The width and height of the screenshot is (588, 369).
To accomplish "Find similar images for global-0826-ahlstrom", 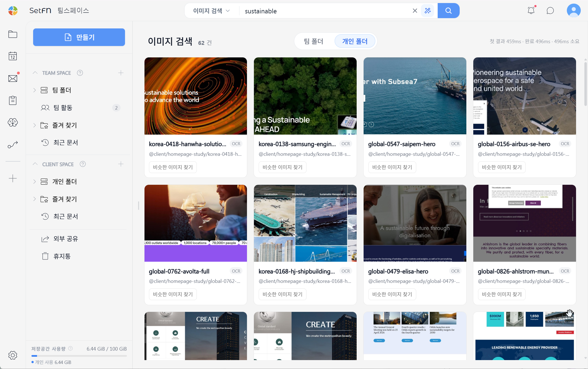I will click(502, 294).
